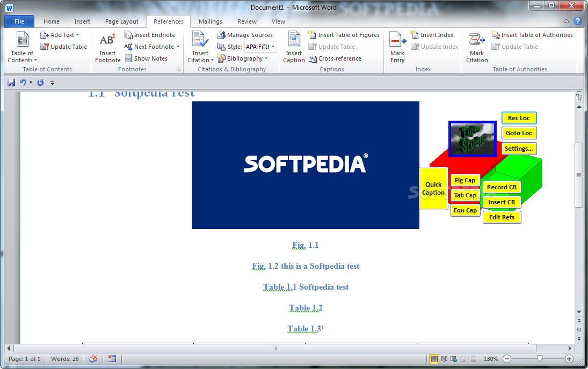Screen dimensions: 588x369
Task: Click Add Text in Table of Contents group
Action: pos(60,35)
